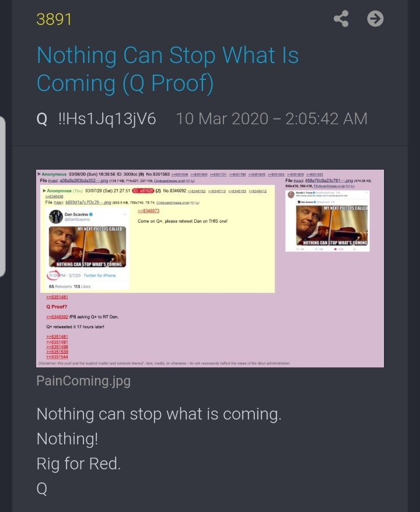This screenshot has width=420, height=512.
Task: Collapse the Anonymous (You) 03/07/20 post triangle
Action: pos(44,190)
